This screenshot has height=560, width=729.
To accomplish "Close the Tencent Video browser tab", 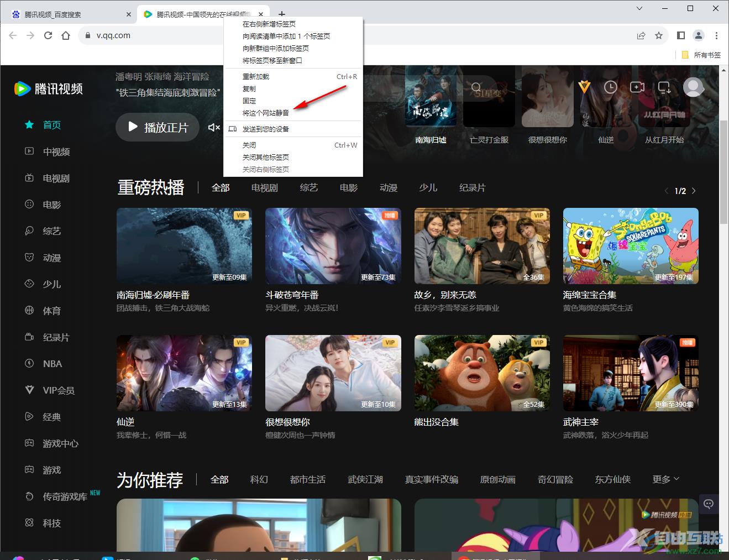I will [261, 14].
